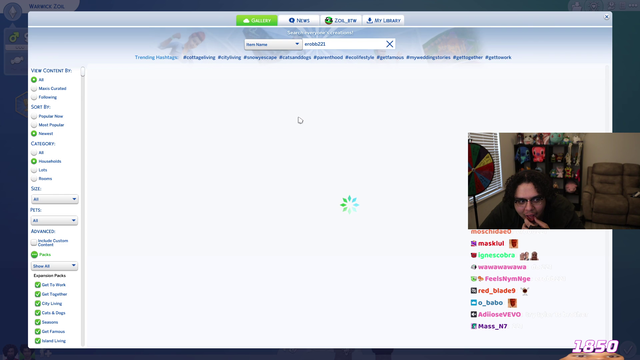The width and height of the screenshot is (640, 360).
Task: Click the download icon on My Library tab
Action: pos(370,20)
